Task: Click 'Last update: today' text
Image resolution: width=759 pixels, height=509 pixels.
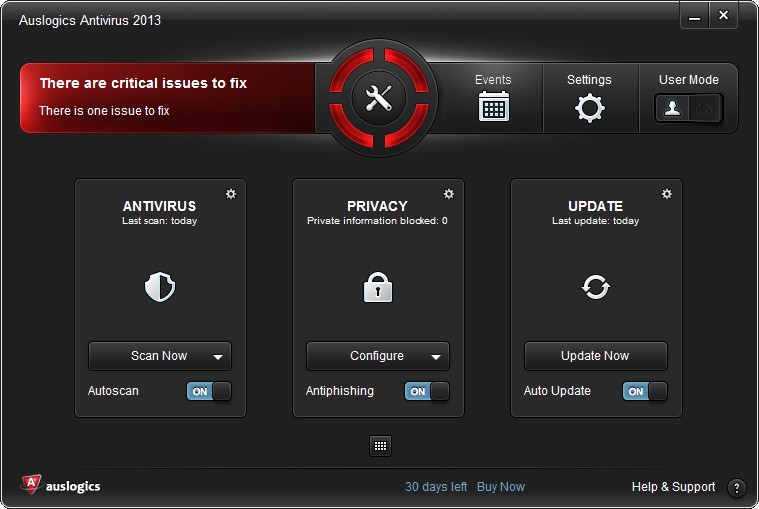Action: pyautogui.click(x=595, y=221)
